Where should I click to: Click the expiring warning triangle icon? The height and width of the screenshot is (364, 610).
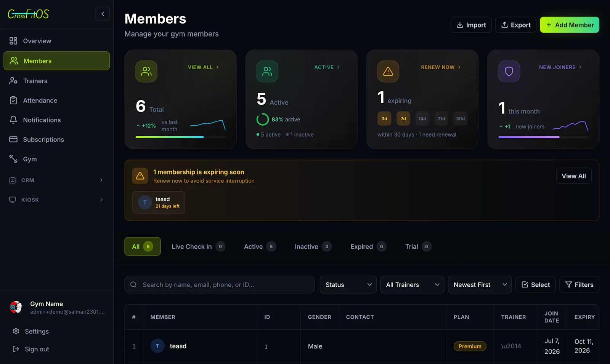pos(388,71)
